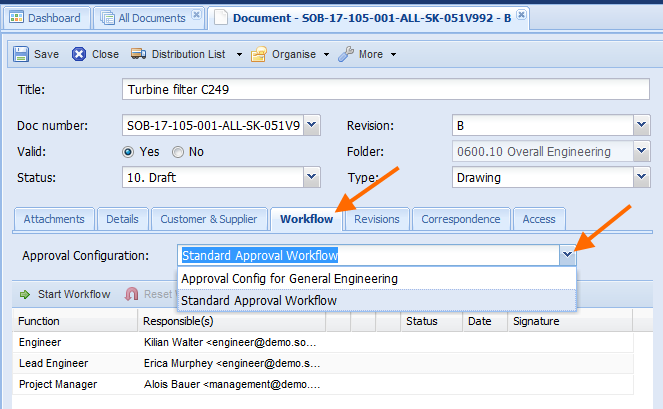The image size is (663, 409).
Task: Open the Revision dropdown arrow
Action: point(641,125)
